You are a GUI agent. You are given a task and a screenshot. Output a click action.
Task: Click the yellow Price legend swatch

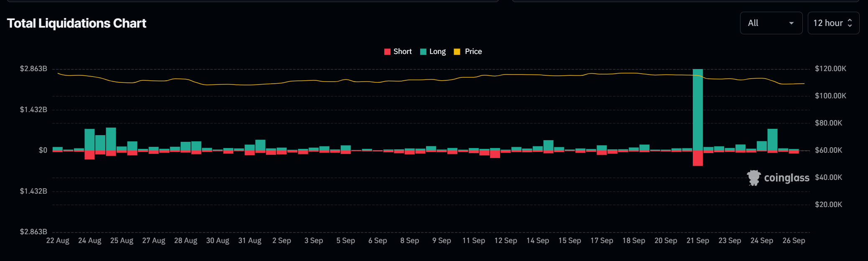tap(457, 51)
